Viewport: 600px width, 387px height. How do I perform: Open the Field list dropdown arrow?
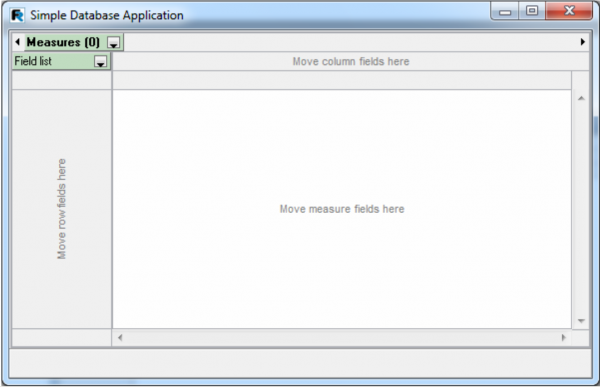pyautogui.click(x=101, y=61)
